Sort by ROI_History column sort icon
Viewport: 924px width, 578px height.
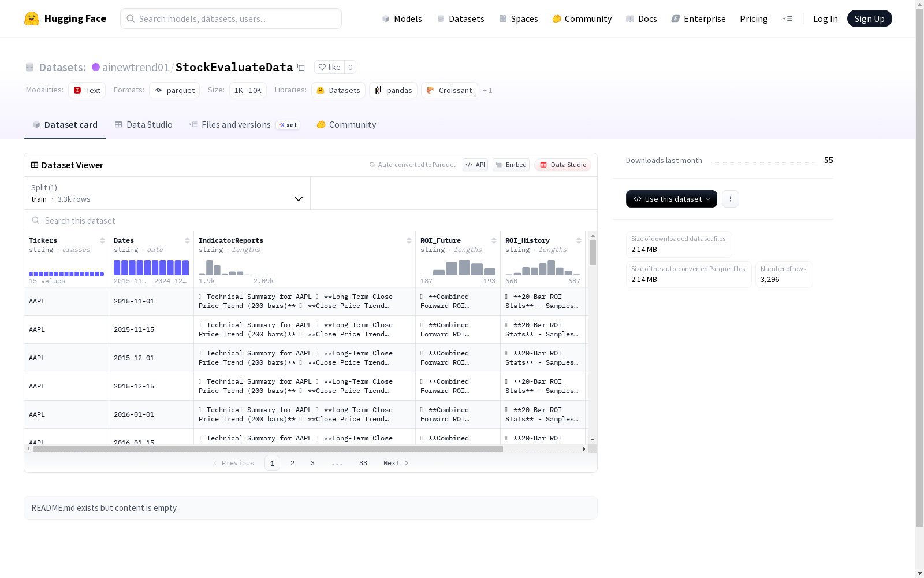pos(579,240)
